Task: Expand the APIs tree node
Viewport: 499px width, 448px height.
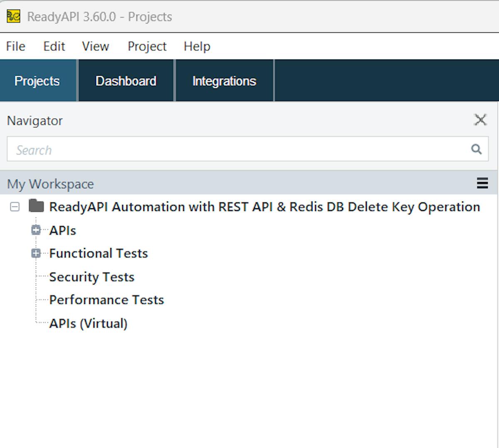Action: (x=36, y=230)
